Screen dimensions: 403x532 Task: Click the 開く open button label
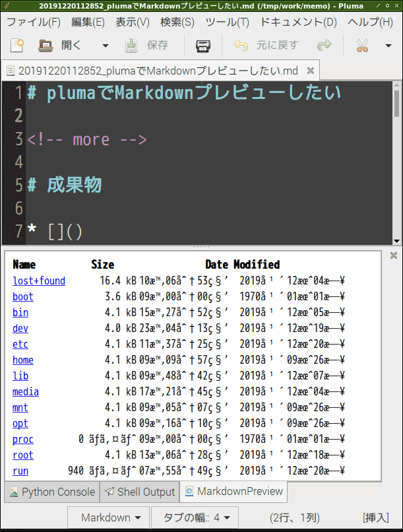[x=71, y=45]
